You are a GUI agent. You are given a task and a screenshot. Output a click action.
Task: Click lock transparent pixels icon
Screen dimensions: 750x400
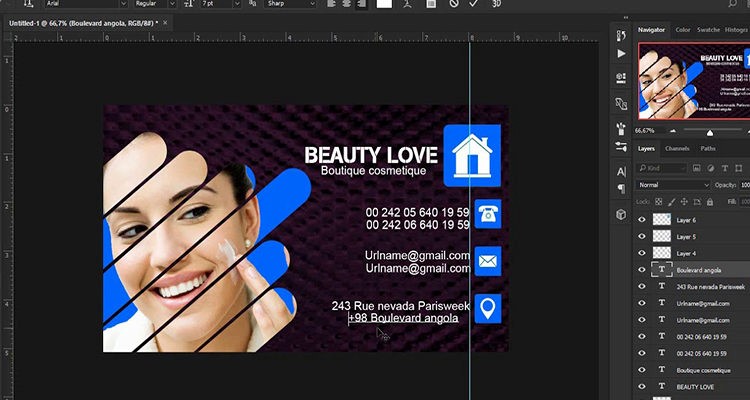point(659,202)
